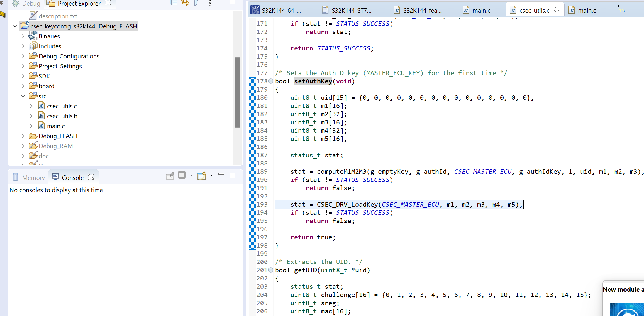Click the Debug view bug icon

coord(15,4)
